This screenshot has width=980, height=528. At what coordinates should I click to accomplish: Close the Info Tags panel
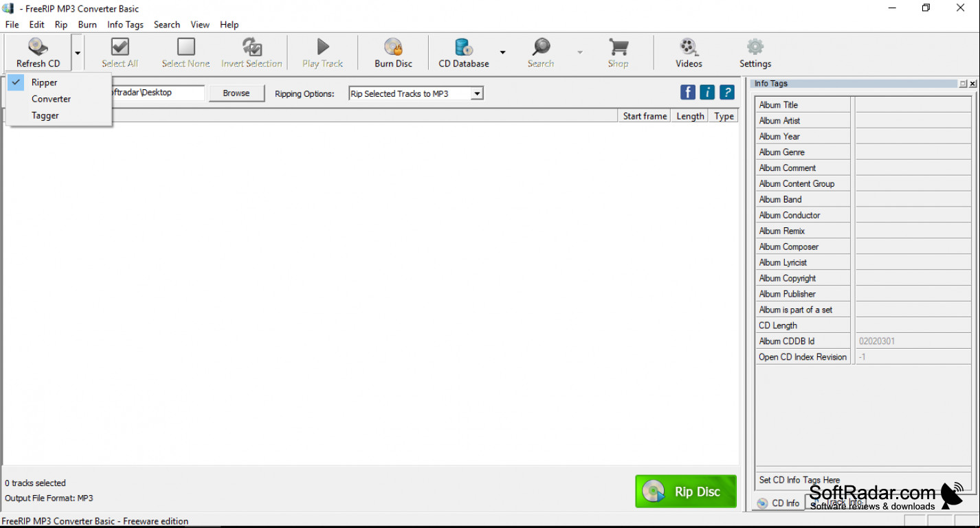973,84
